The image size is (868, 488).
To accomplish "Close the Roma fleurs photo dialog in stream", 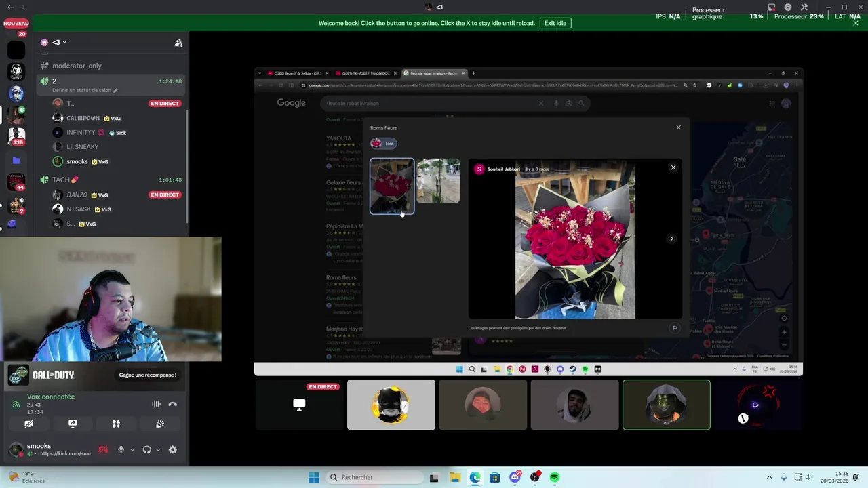I will click(678, 127).
